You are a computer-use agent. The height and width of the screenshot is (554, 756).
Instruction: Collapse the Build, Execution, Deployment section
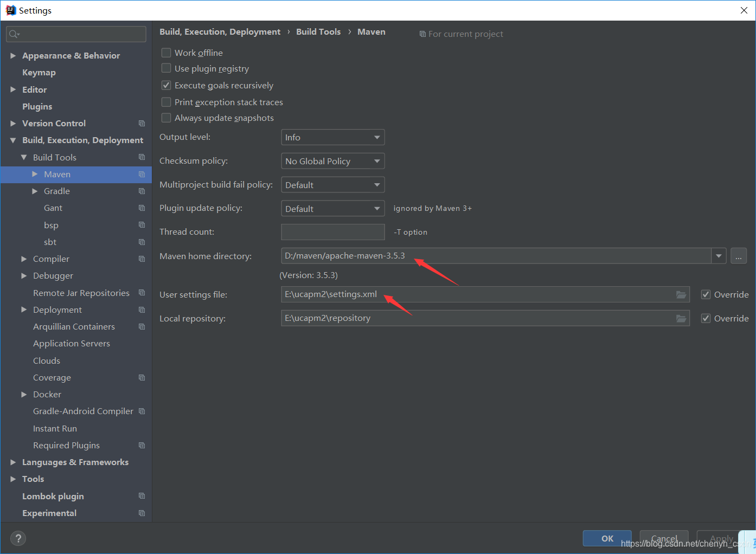[13, 140]
